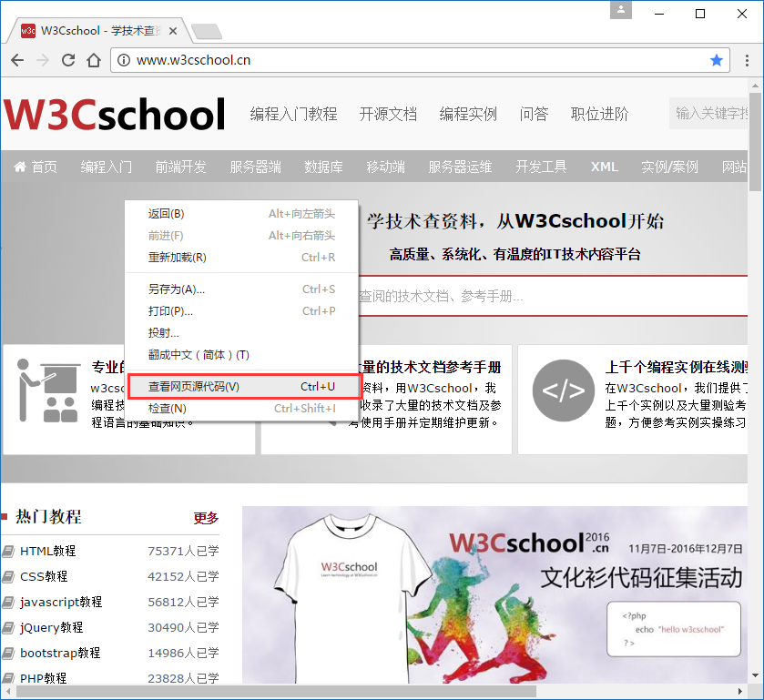Open 开发工具 in gray nav bar
Viewport: 764px width, 700px height.
click(x=541, y=167)
